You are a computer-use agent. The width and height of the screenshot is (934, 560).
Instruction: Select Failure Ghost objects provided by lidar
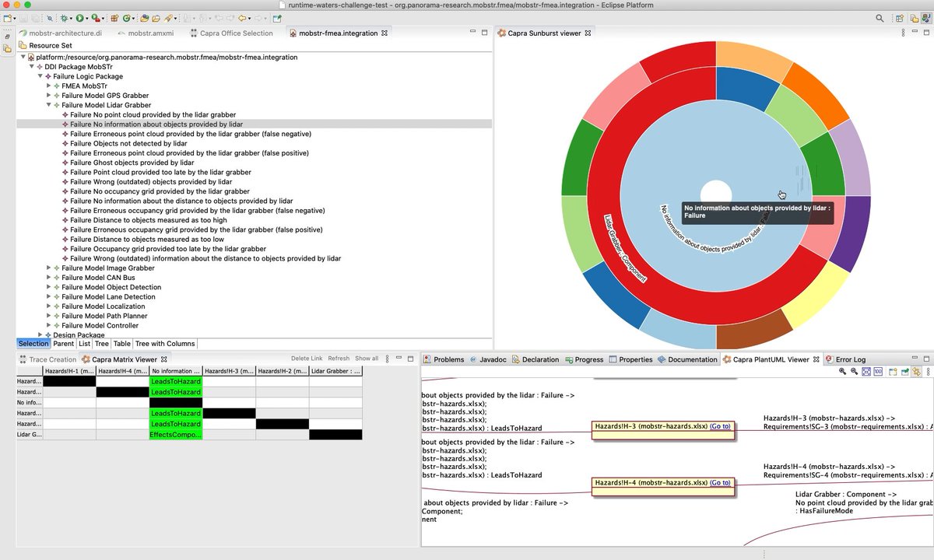point(132,163)
